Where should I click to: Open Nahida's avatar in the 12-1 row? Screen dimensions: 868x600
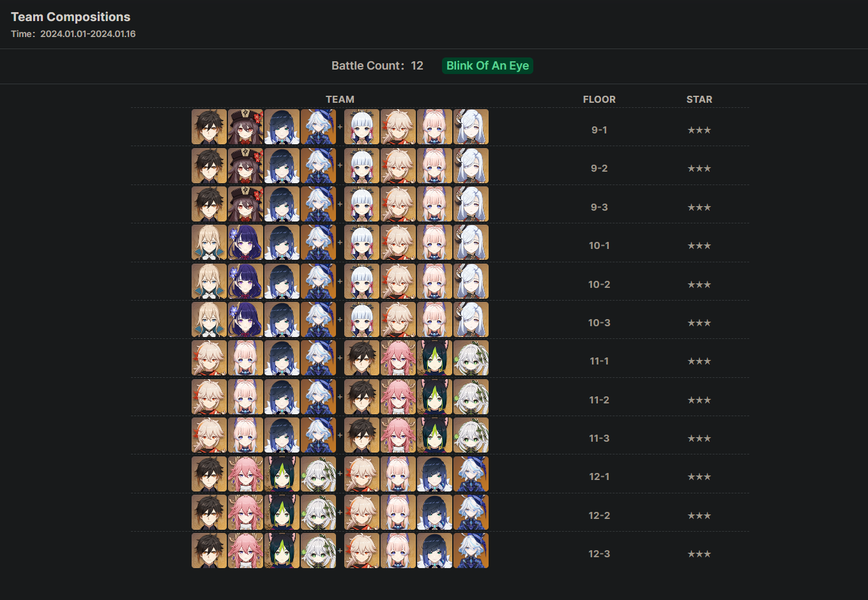(x=318, y=474)
